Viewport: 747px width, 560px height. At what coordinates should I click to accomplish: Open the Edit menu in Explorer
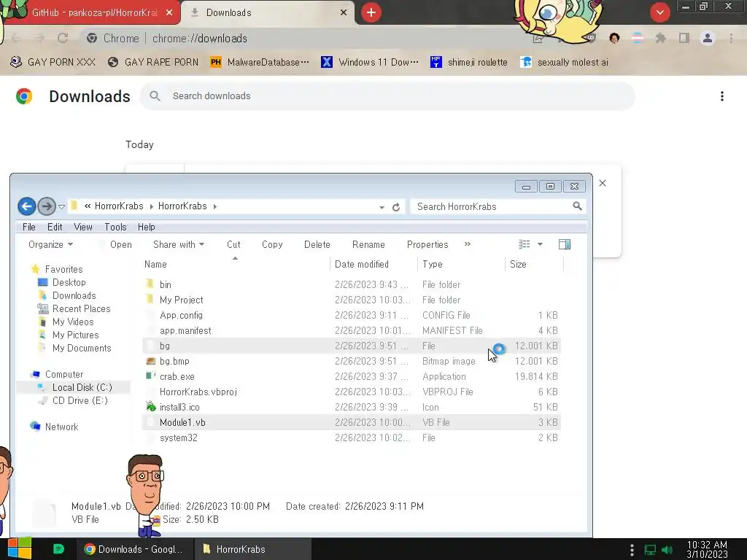(55, 227)
